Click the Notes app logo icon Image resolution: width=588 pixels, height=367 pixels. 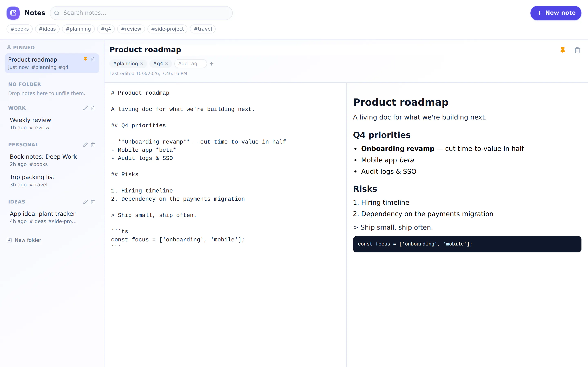point(13,13)
